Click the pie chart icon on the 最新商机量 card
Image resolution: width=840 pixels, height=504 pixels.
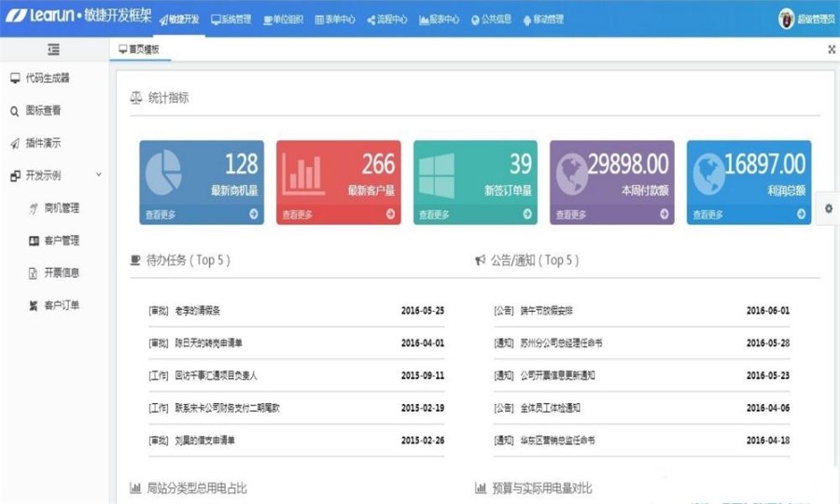163,173
